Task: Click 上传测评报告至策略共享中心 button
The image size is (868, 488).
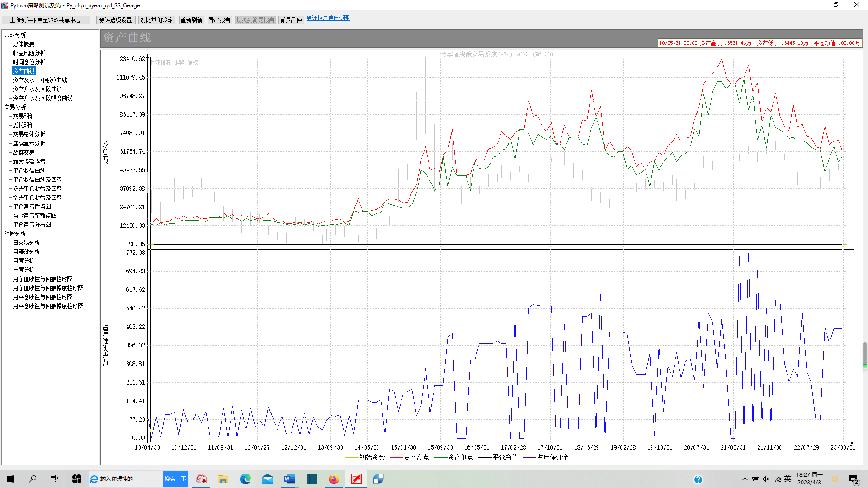Action: 46,20
